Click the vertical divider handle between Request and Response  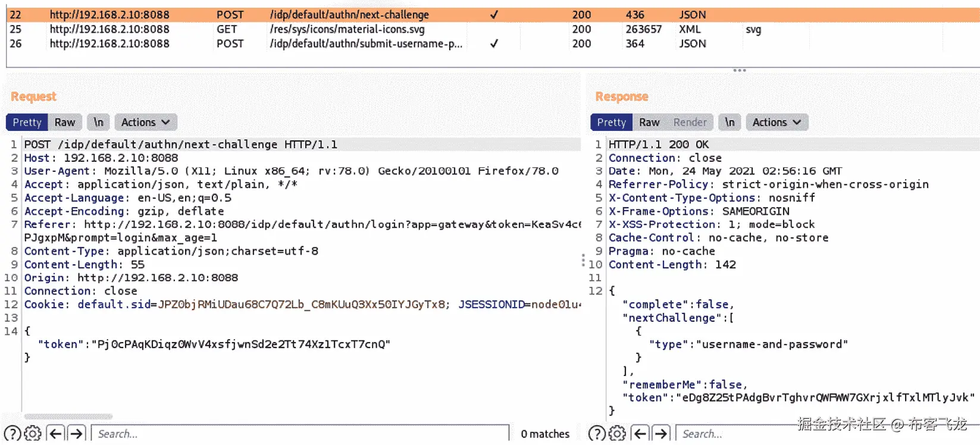click(x=583, y=260)
